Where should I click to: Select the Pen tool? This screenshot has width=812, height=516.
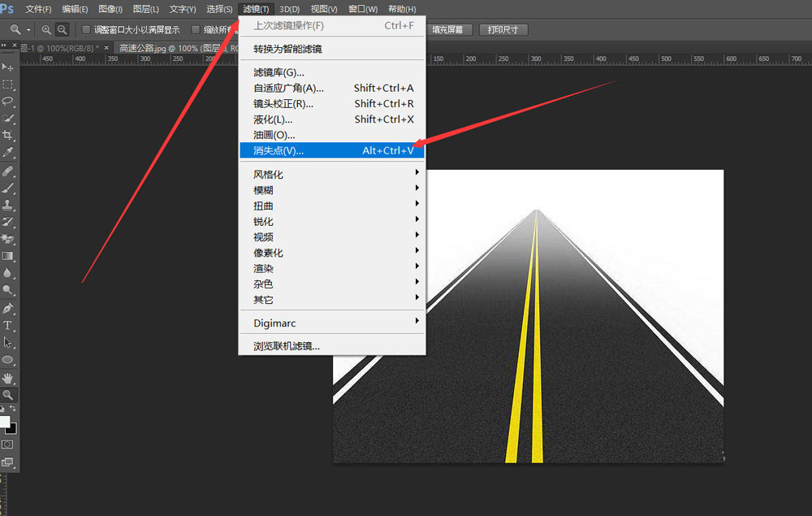click(x=8, y=309)
